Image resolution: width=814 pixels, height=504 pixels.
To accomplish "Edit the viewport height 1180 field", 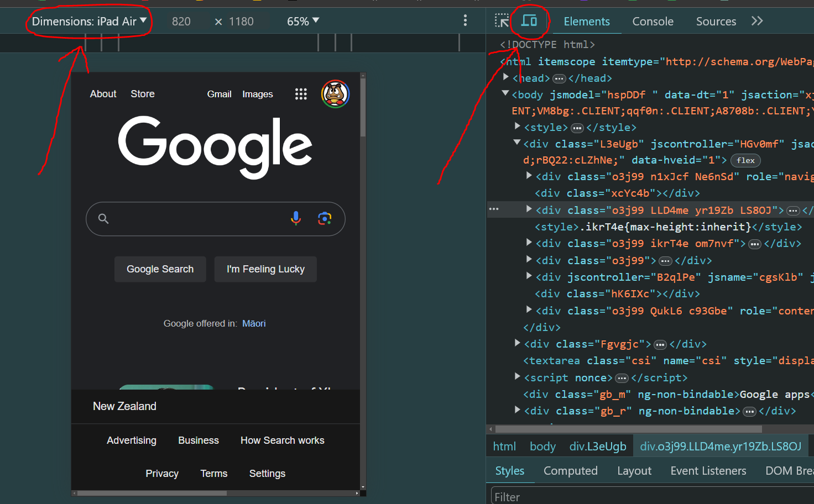I will tap(242, 22).
